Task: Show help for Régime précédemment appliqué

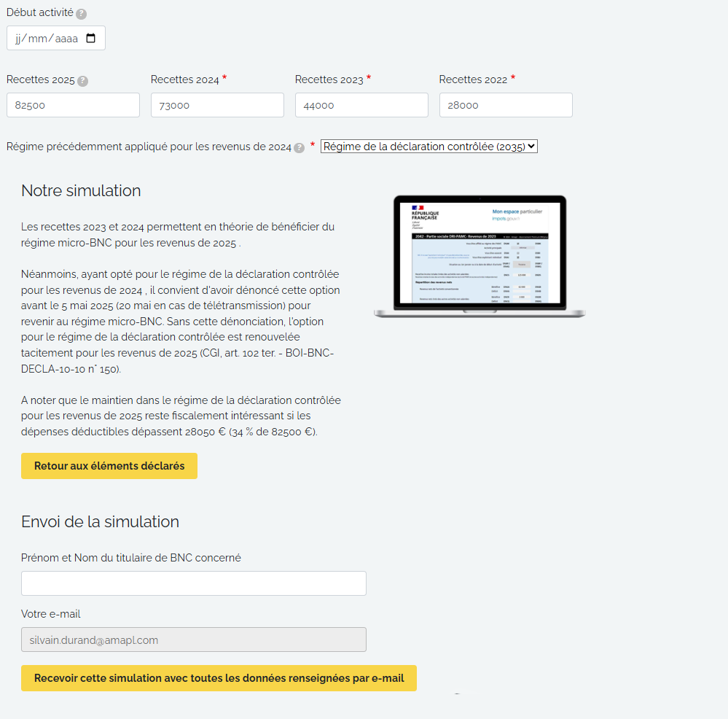Action: (299, 148)
